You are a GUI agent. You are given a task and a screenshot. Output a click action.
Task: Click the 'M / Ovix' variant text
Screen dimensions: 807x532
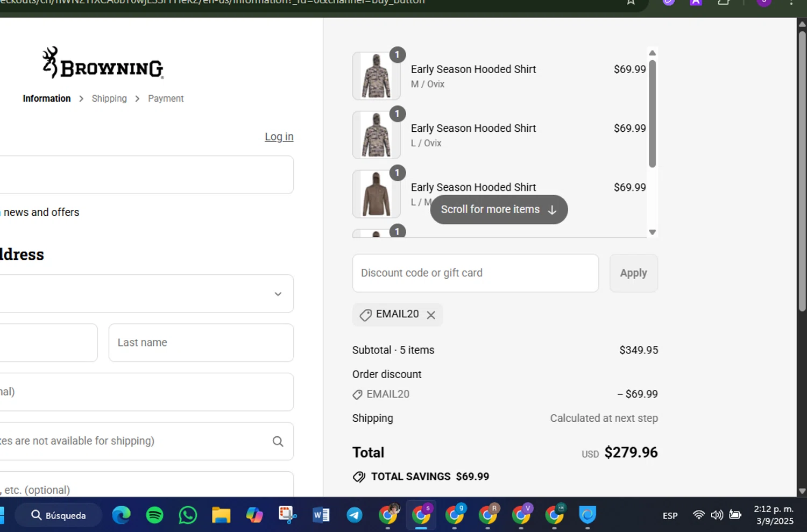(428, 84)
